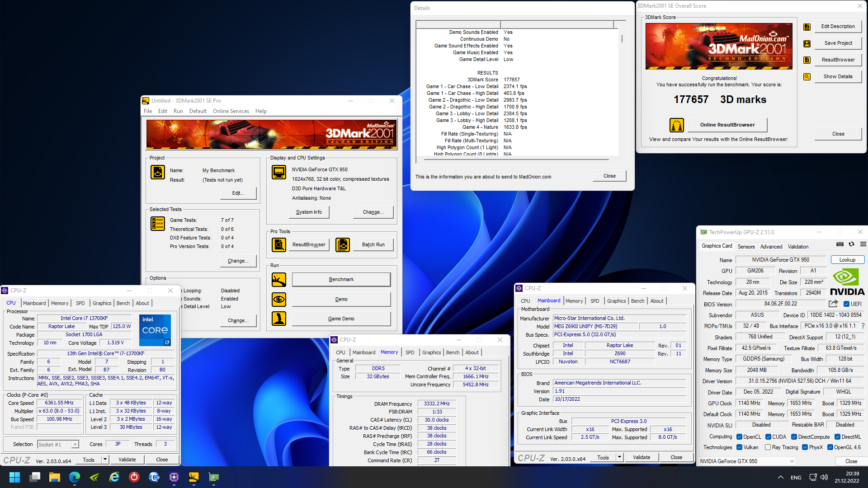
Task: Click the Validate button in CPU tab window
Action: pyautogui.click(x=127, y=460)
